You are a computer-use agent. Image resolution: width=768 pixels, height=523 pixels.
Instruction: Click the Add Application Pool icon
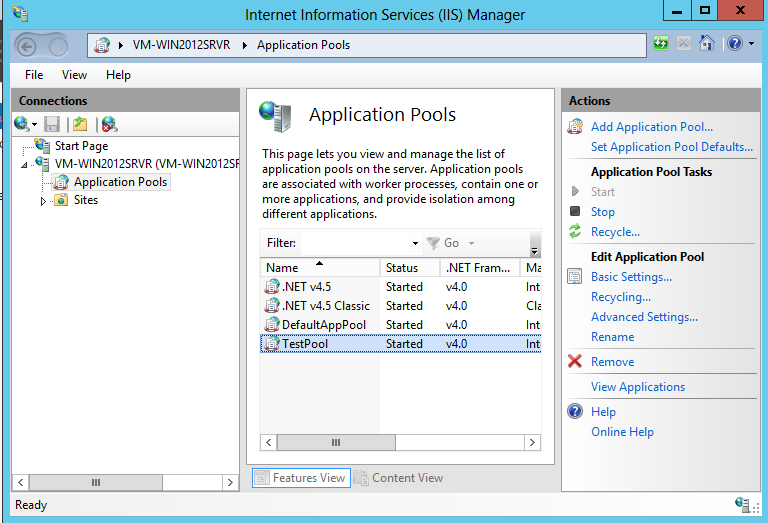[575, 126]
